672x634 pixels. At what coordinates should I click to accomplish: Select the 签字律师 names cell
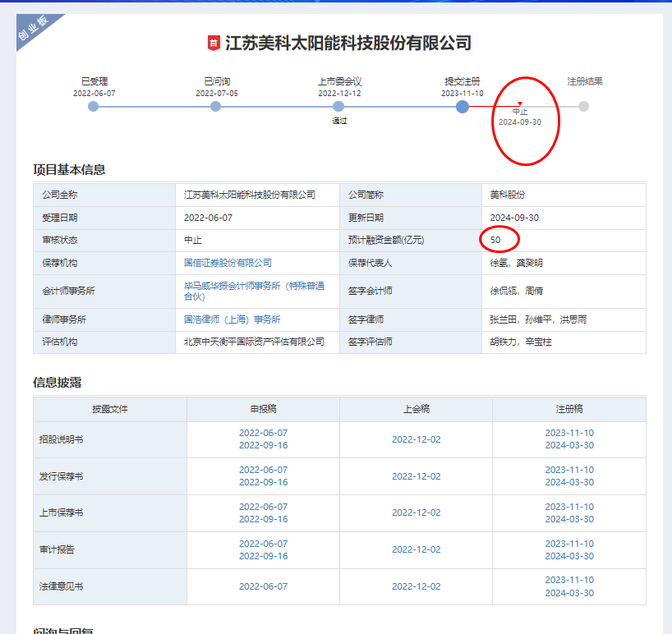coord(564,319)
